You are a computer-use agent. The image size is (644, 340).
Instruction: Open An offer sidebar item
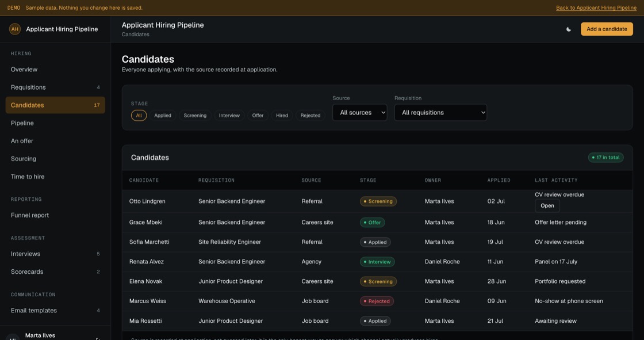coord(55,141)
